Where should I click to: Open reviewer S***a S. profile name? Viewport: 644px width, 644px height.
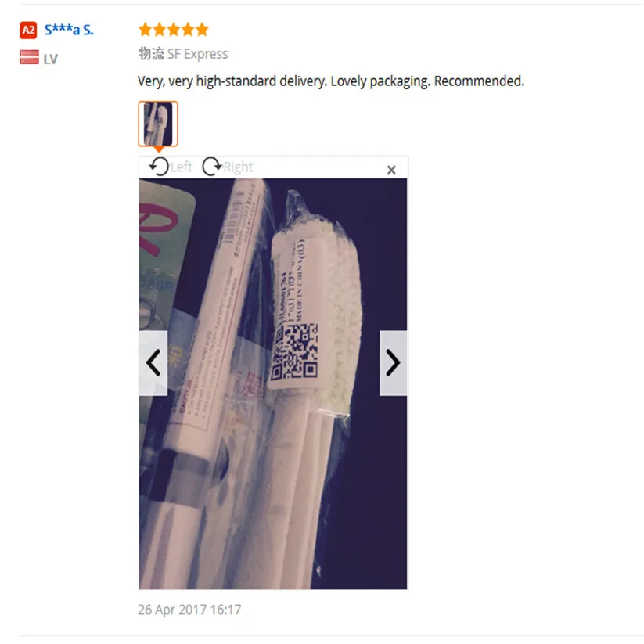pyautogui.click(x=69, y=30)
